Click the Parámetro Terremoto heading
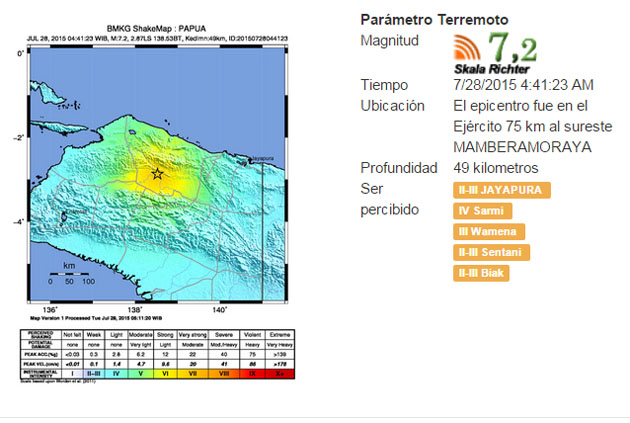The image size is (630, 423). 434,19
